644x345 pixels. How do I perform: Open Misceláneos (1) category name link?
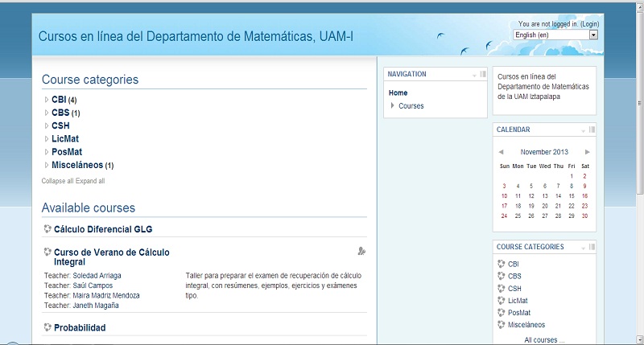click(77, 165)
